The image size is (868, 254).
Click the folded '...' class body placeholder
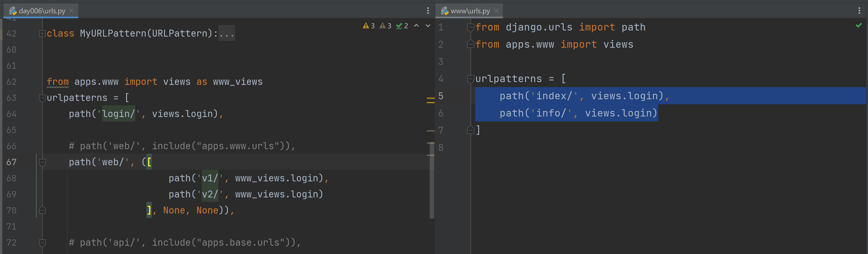(x=227, y=33)
